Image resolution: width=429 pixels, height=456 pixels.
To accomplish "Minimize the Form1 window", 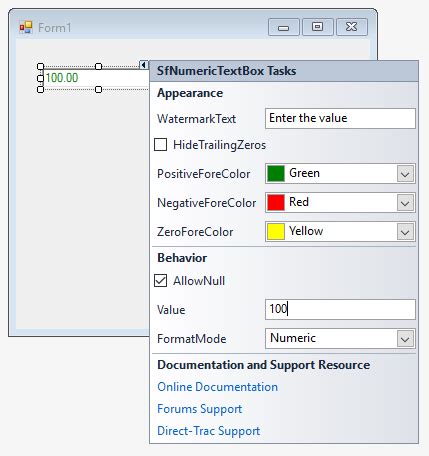I will point(284,27).
